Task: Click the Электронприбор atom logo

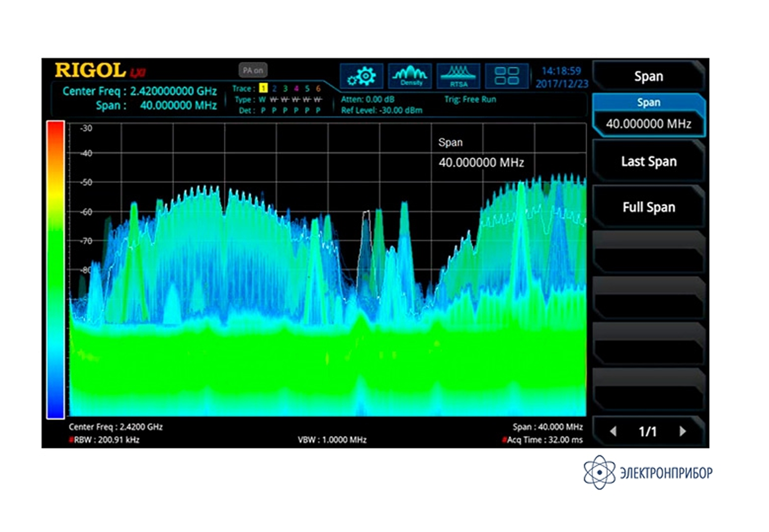Action: [x=599, y=472]
